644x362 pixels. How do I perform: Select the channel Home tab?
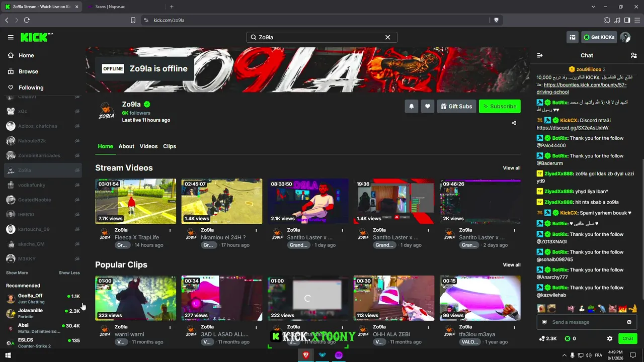[105, 146]
